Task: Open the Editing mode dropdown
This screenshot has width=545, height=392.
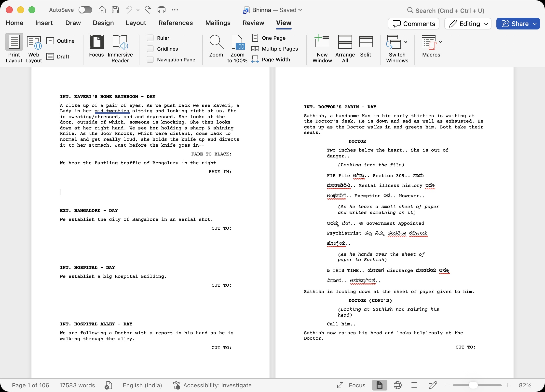Action: tap(468, 24)
